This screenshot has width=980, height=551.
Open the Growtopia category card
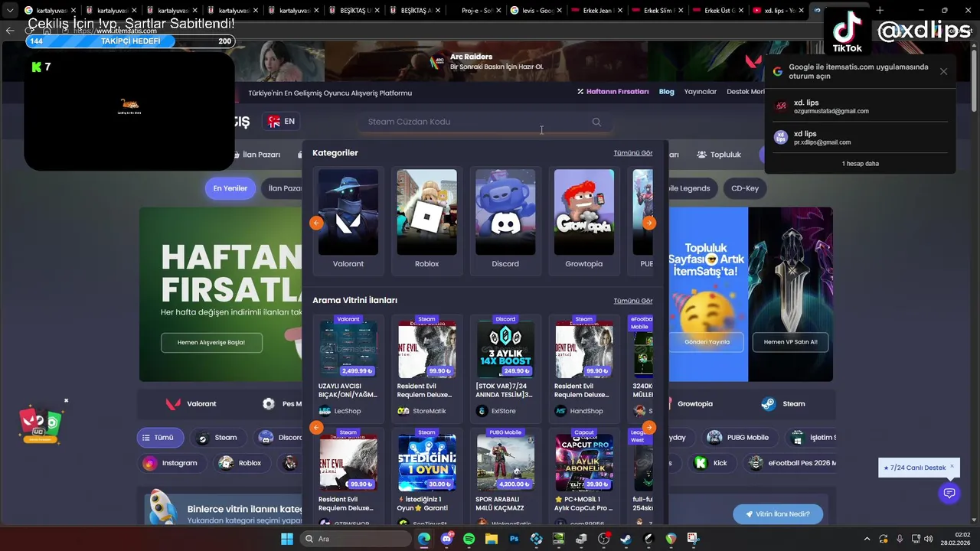click(x=584, y=220)
